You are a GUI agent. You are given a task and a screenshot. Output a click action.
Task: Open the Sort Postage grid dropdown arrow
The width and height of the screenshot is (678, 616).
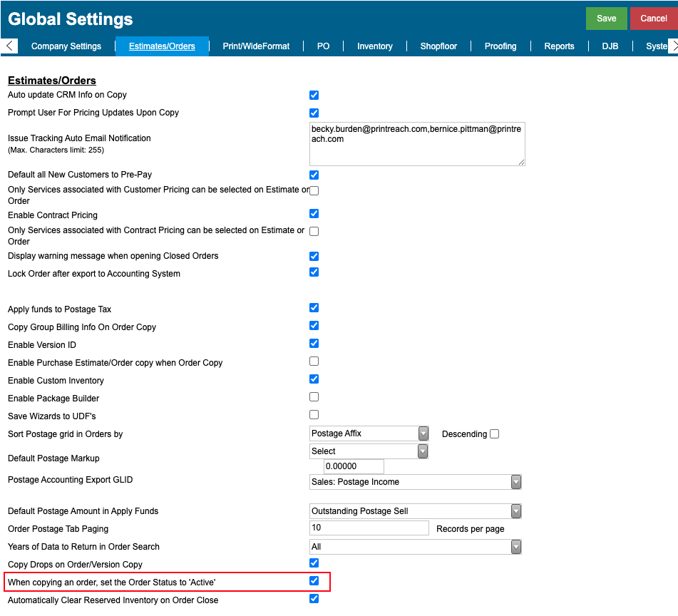423,433
